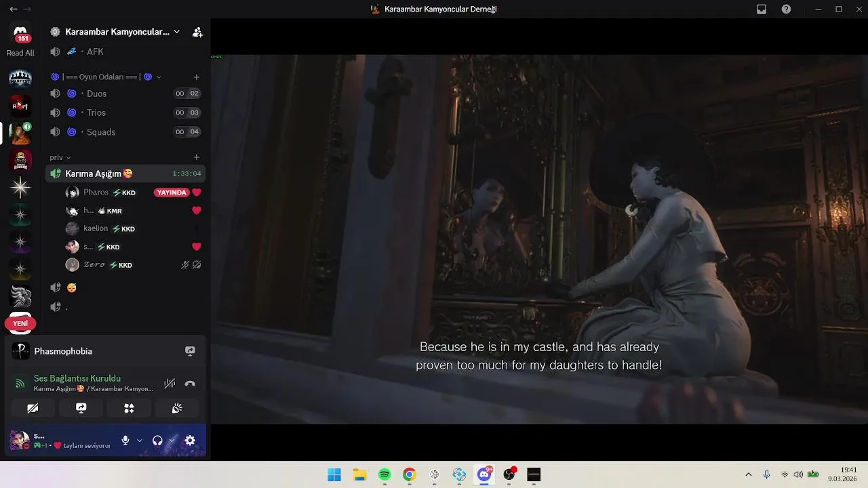
Task: Open the red skull-logo server icon
Action: [20, 161]
